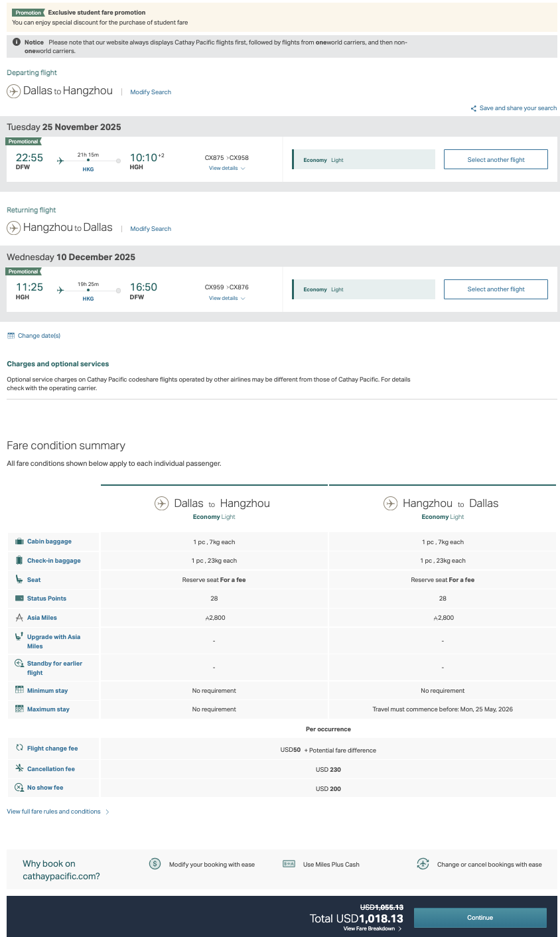Select another flight for 10 December return
Image resolution: width=560 pixels, height=937 pixels.
coord(496,289)
